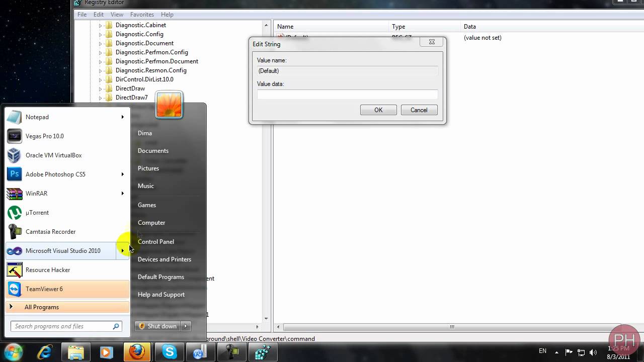Viewport: 644px width, 362px height.
Task: Expand the DirControl.DirList.10.0 node
Action: point(100,79)
